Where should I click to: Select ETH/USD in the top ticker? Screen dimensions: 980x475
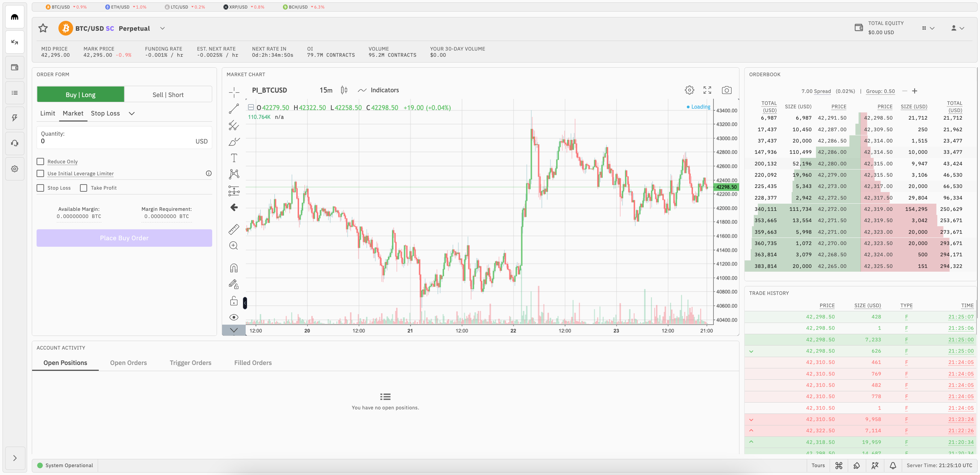tap(125, 7)
